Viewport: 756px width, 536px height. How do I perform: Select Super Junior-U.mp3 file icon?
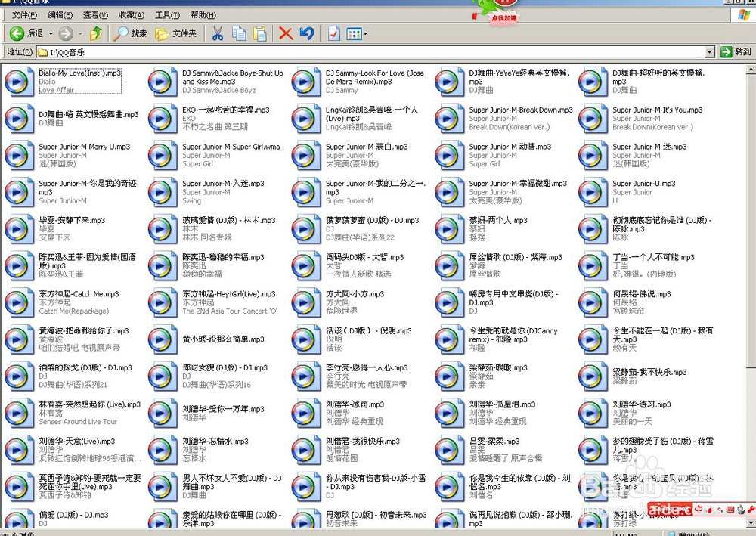pyautogui.click(x=593, y=192)
